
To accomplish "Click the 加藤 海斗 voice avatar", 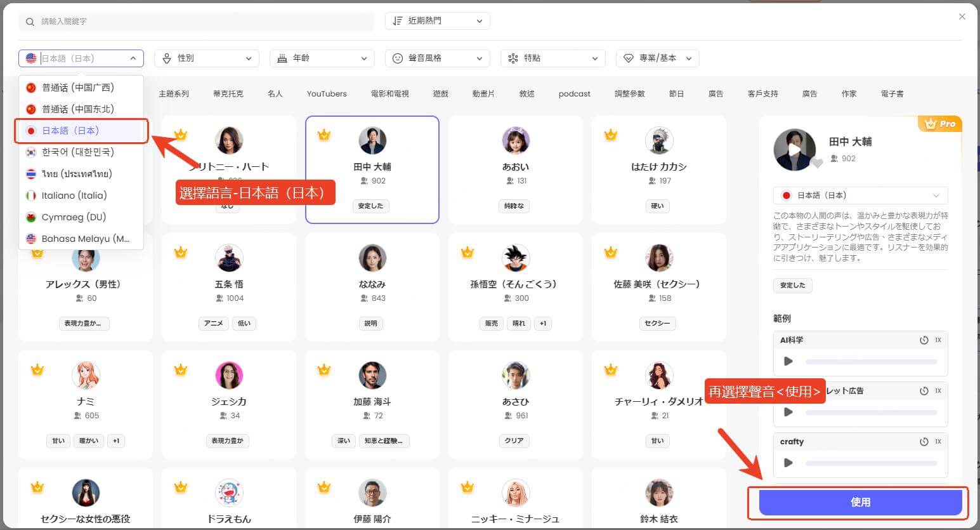I will tap(372, 376).
